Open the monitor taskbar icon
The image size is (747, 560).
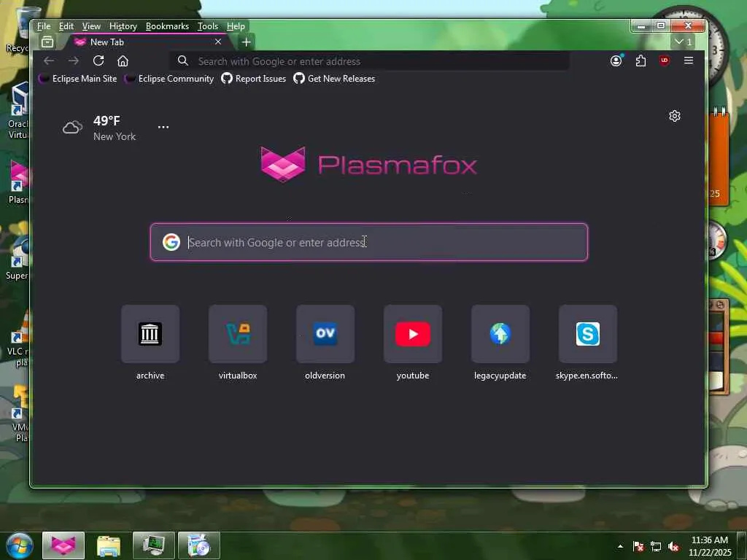153,545
